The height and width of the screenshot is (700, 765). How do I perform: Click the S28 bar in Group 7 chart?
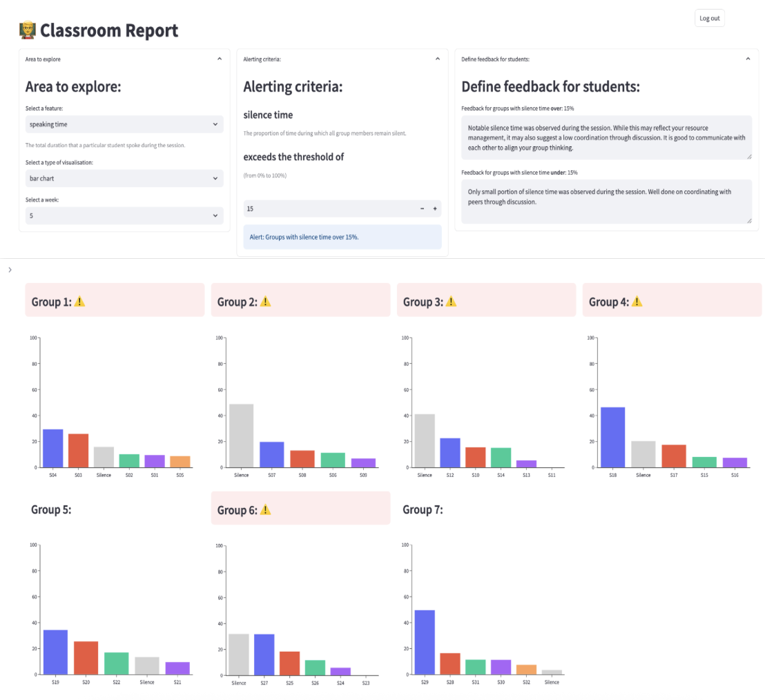click(450, 664)
